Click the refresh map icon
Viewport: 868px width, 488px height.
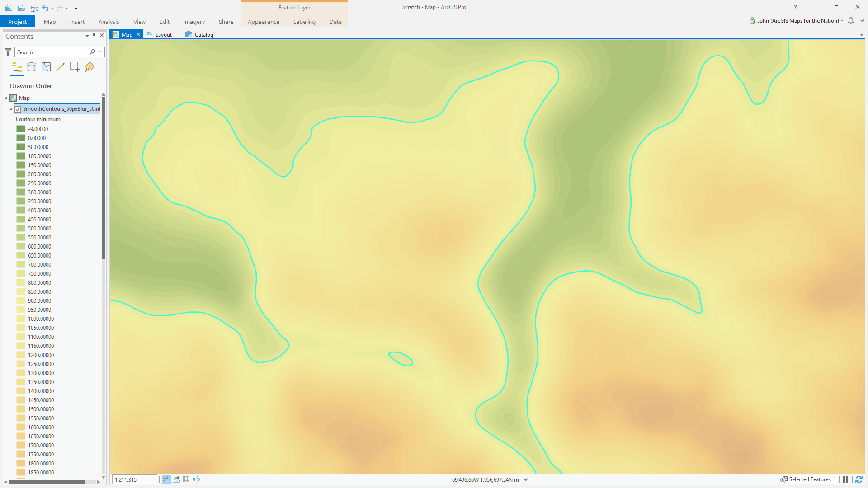coord(859,479)
